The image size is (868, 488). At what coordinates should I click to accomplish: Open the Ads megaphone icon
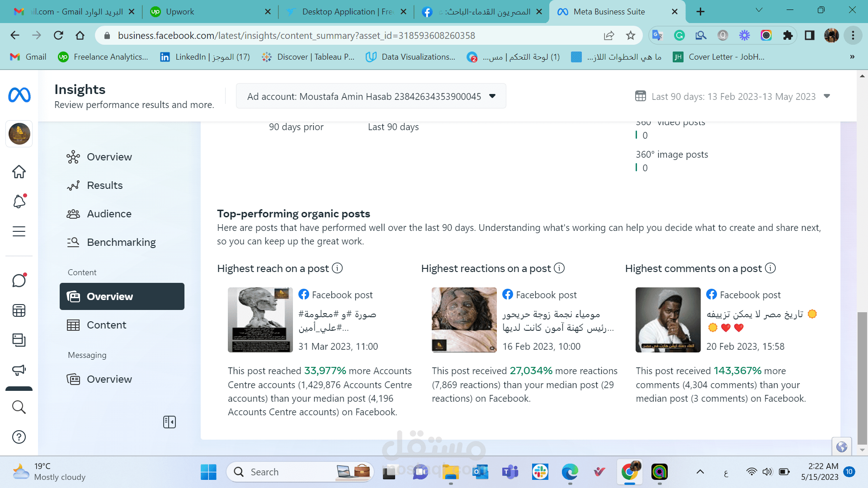point(19,370)
